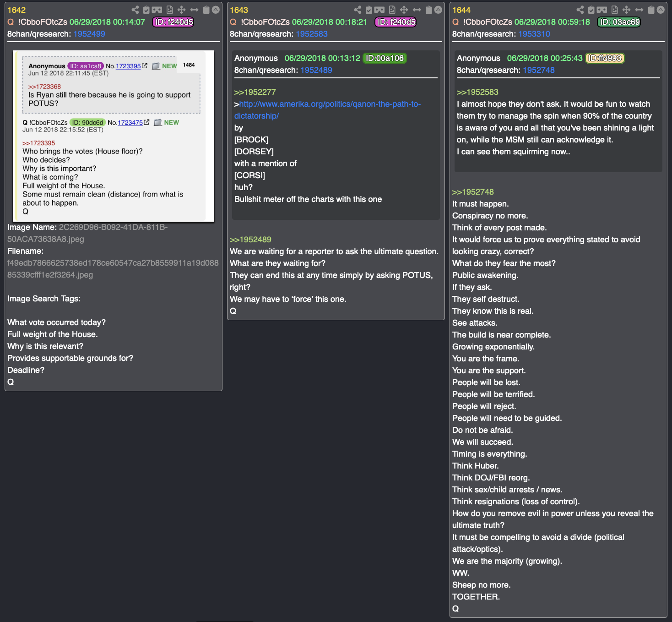Open 8chan/qresearch link 1952499
The width and height of the screenshot is (672, 622).
tap(89, 34)
